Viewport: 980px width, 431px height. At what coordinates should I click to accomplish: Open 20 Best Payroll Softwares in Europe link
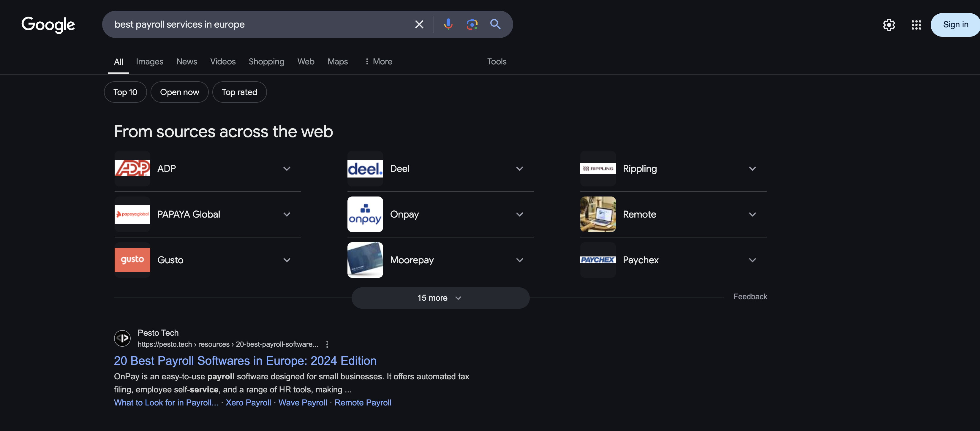click(245, 361)
